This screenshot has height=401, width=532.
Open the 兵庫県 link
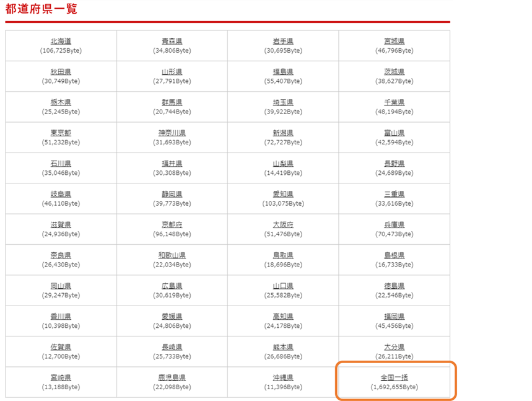(x=394, y=225)
